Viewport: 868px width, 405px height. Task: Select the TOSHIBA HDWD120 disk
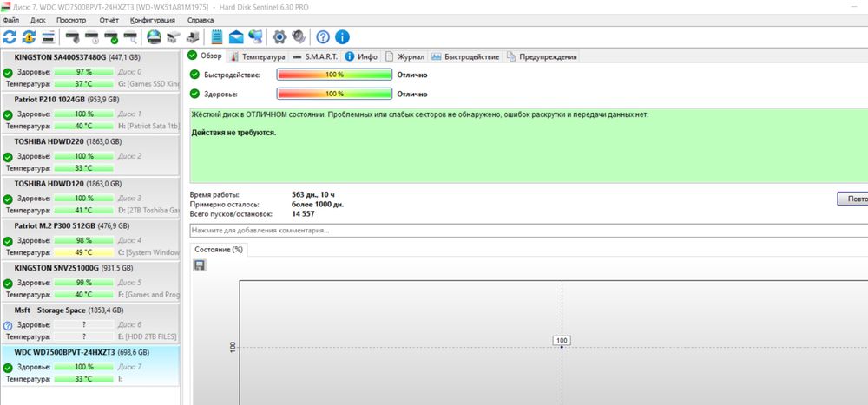click(91, 196)
